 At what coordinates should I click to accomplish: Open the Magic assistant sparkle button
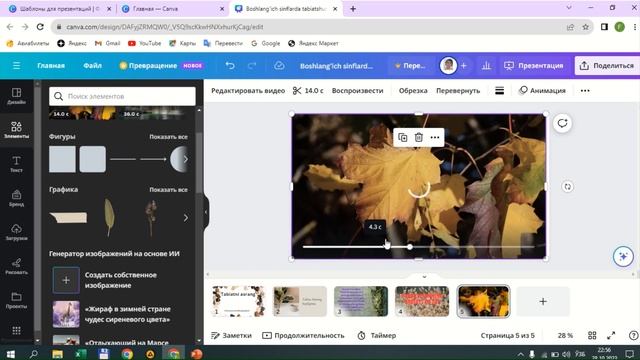(x=623, y=257)
